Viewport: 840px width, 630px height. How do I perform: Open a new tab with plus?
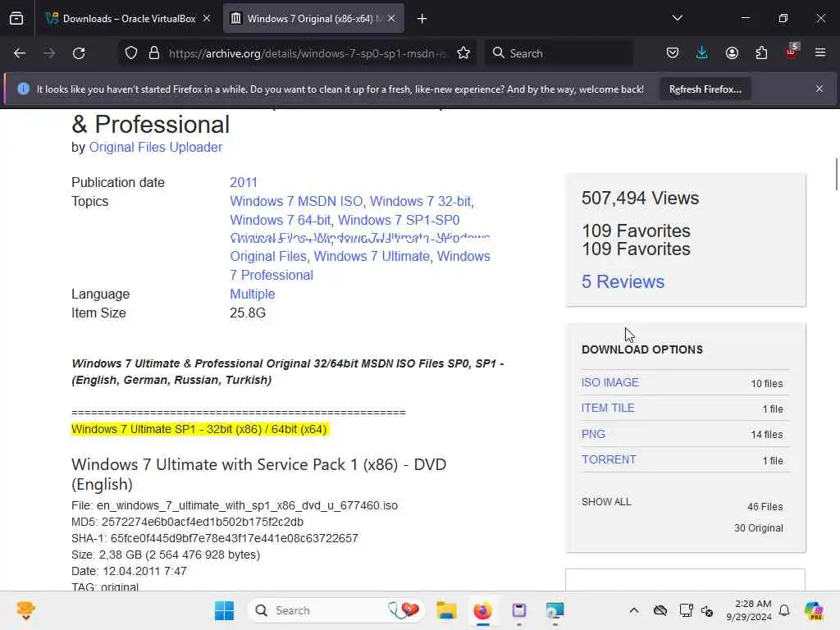pos(422,19)
